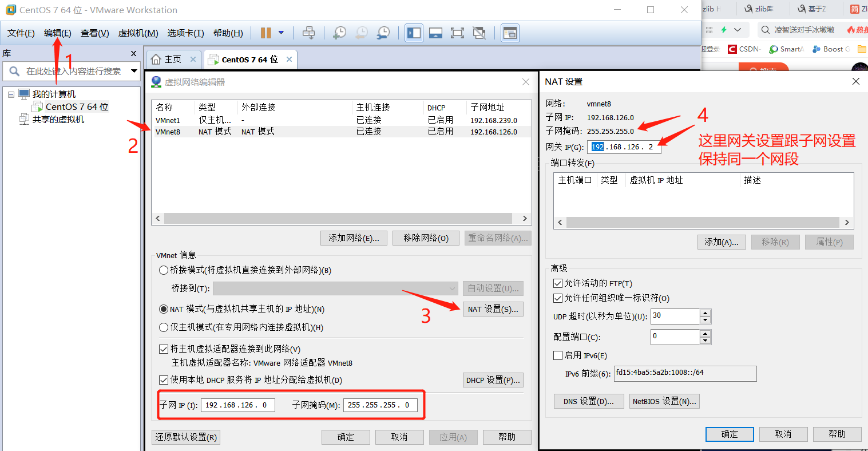Enable 启用 IPv6(E) checkbox
Viewport: 868px width, 451px height.
(558, 355)
